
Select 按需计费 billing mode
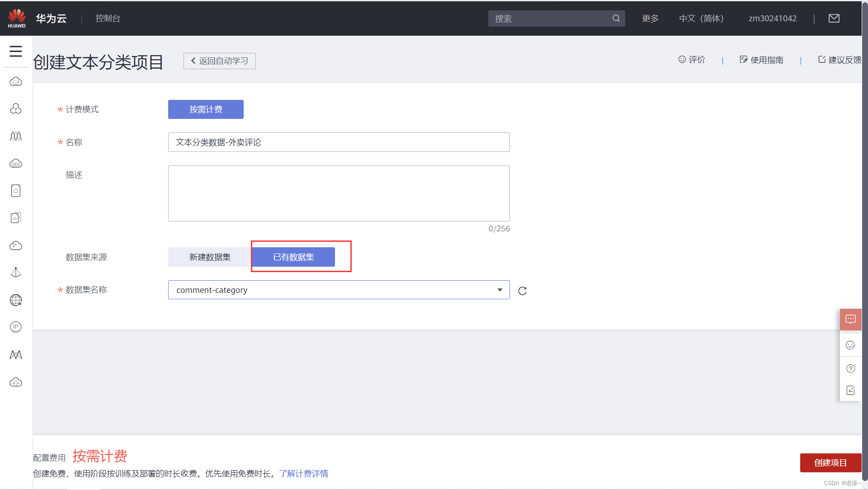pos(206,109)
